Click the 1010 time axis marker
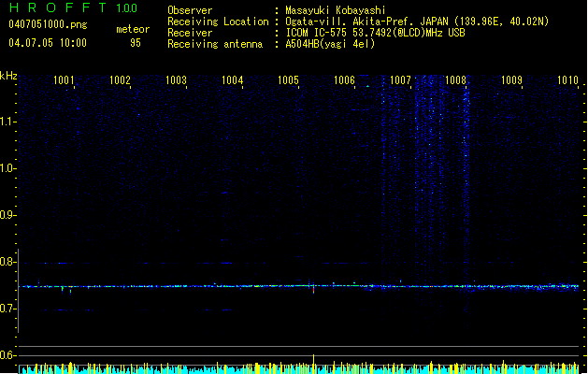Image resolution: width=588 pixels, height=374 pixels. [567, 79]
